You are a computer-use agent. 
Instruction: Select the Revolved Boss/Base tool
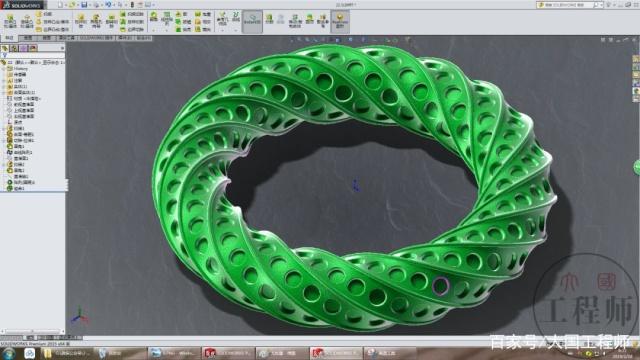pos(27,21)
